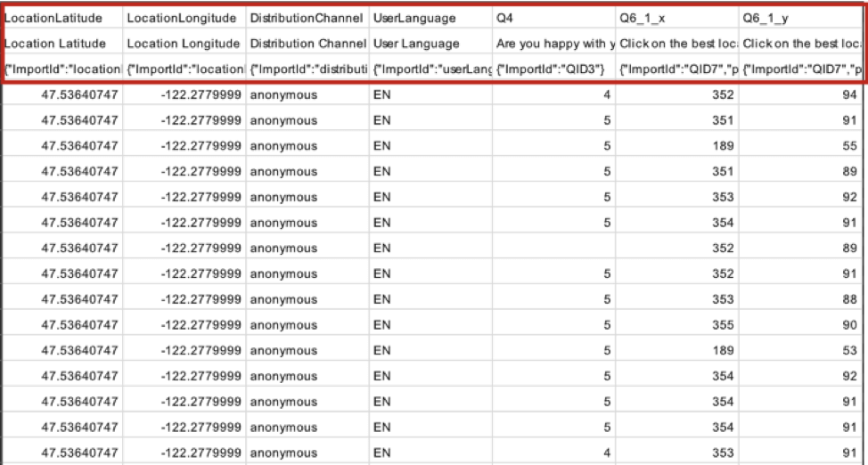868x465 pixels.
Task: Click the Q4 value 4 in the 94 row
Action: point(553,94)
